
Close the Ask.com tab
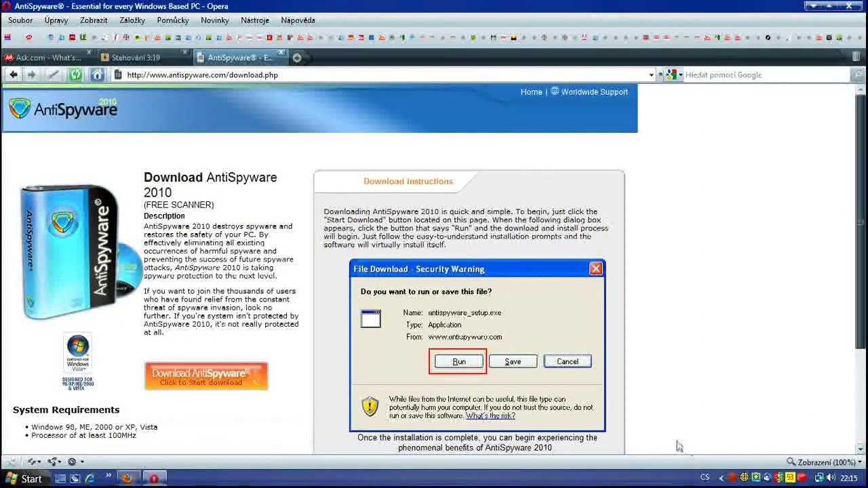click(x=89, y=53)
